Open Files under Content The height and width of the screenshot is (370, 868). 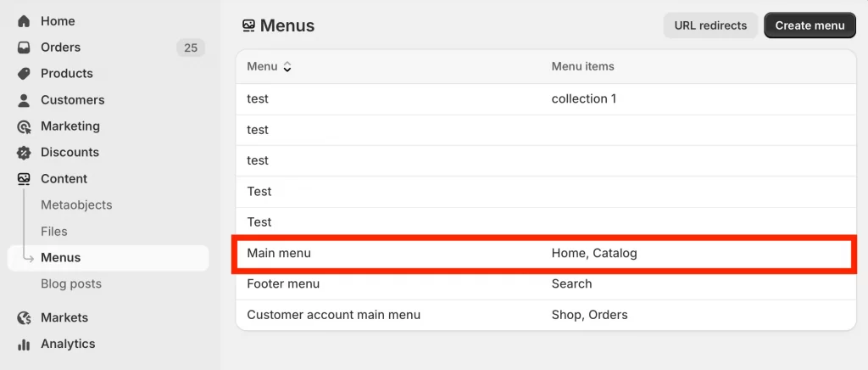tap(54, 232)
